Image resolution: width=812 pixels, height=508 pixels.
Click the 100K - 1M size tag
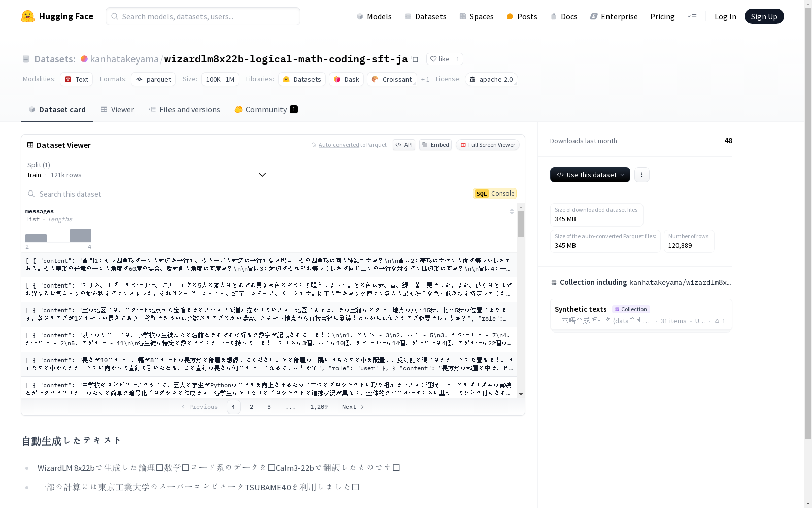[220, 79]
